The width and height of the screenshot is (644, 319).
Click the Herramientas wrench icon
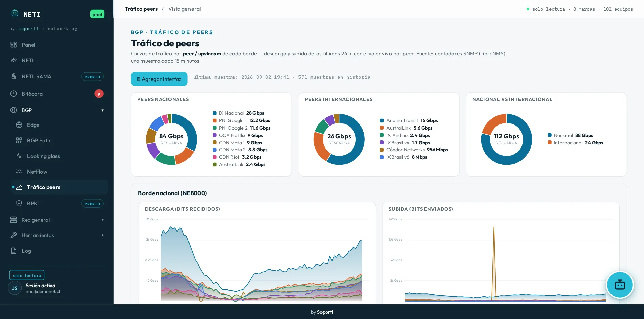tap(14, 235)
